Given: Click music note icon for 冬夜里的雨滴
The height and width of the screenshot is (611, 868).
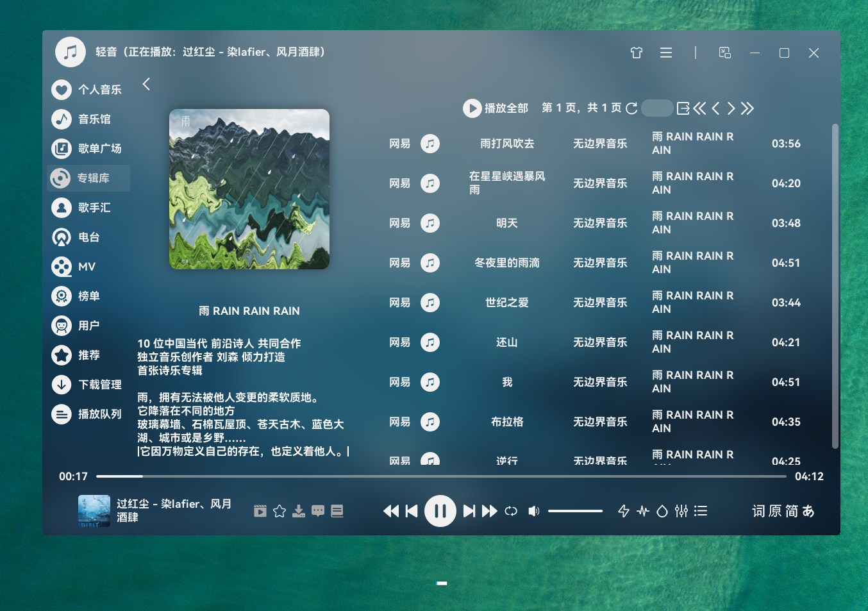Looking at the screenshot, I should click(x=430, y=263).
